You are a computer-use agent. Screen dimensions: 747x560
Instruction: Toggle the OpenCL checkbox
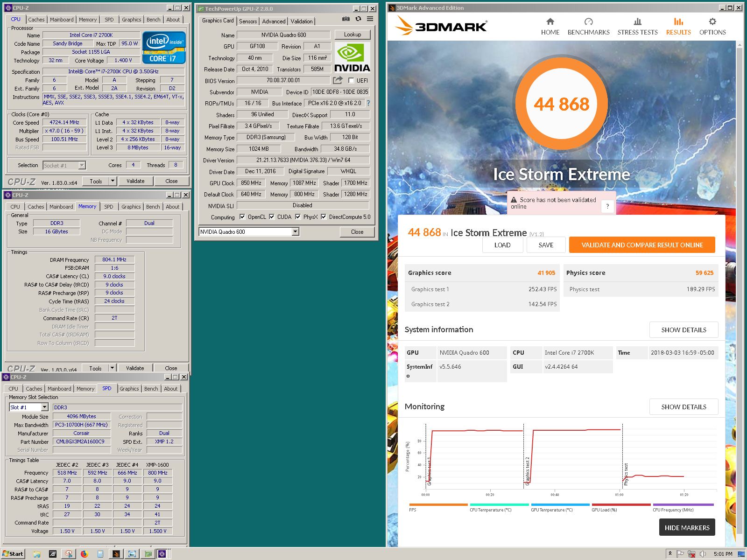tap(242, 217)
